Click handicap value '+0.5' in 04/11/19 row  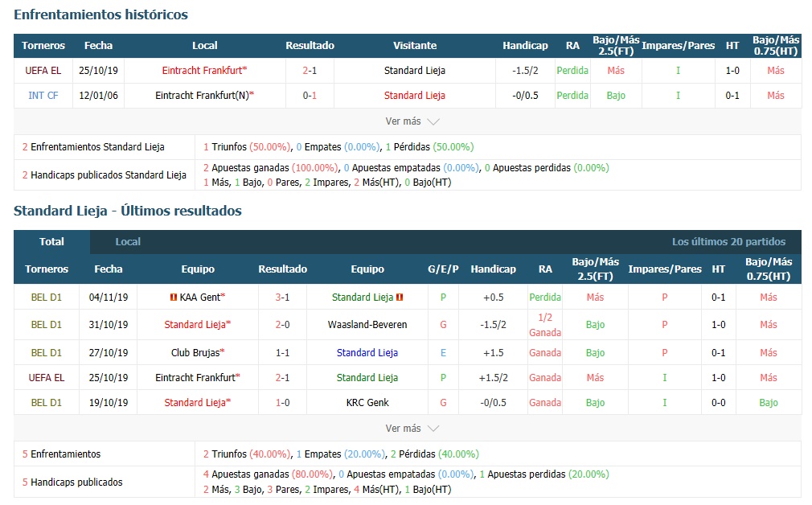coord(494,298)
